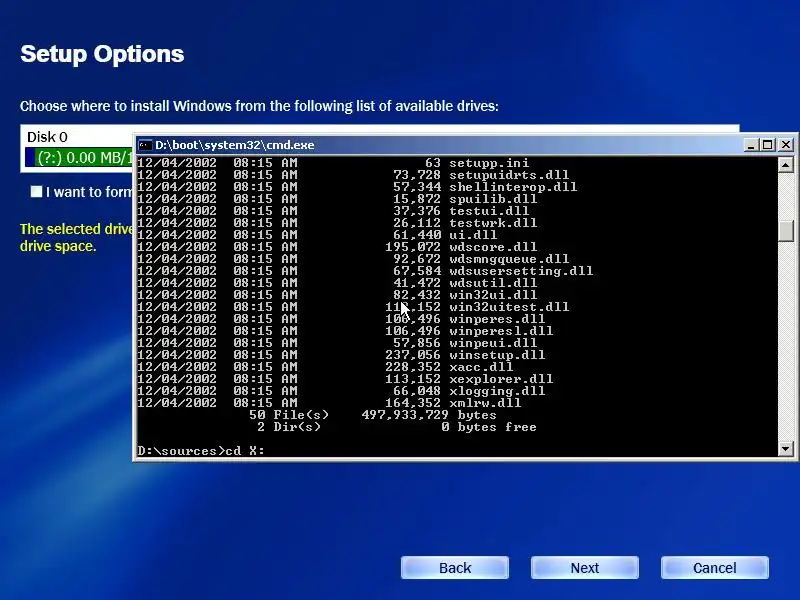This screenshot has height=600, width=800.
Task: Click the scroll up arrow in cmd window
Action: [x=786, y=165]
